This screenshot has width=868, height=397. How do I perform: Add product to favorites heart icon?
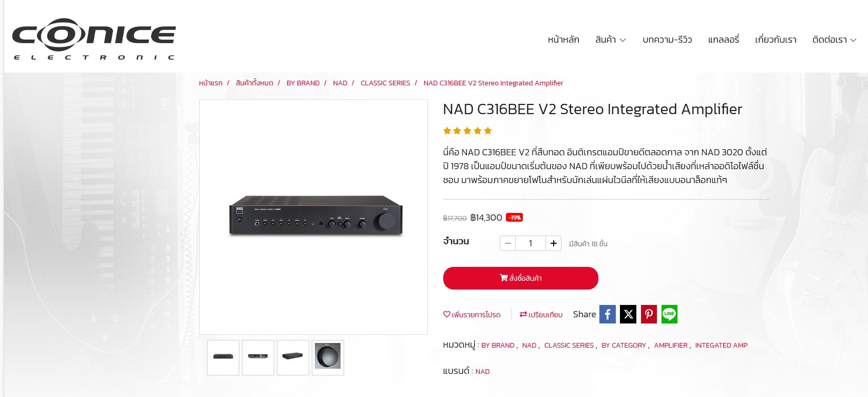pos(447,314)
